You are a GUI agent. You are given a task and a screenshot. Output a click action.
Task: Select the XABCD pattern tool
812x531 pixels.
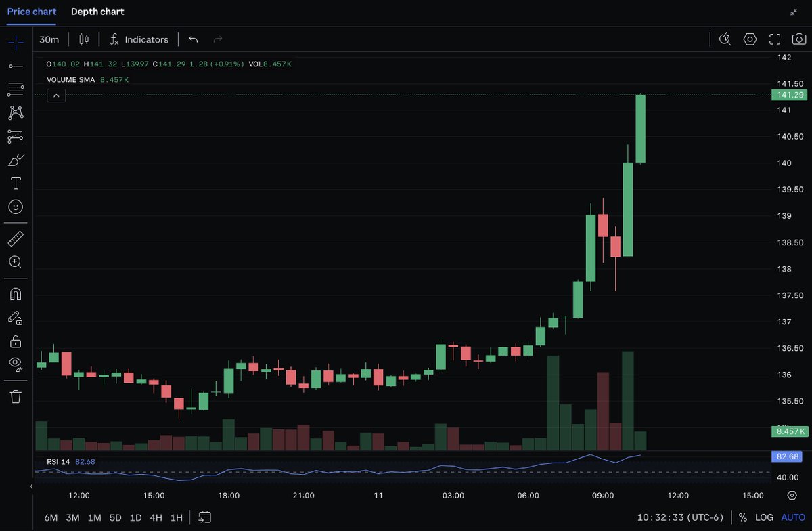[16, 112]
